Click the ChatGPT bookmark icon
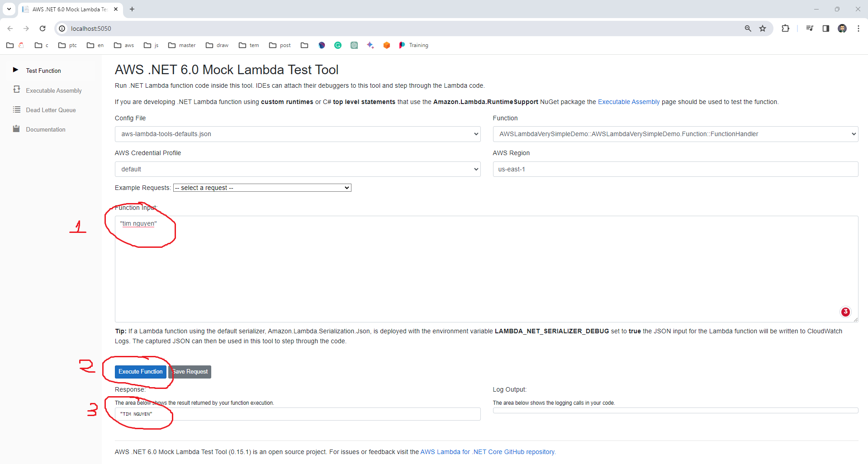 tap(354, 45)
